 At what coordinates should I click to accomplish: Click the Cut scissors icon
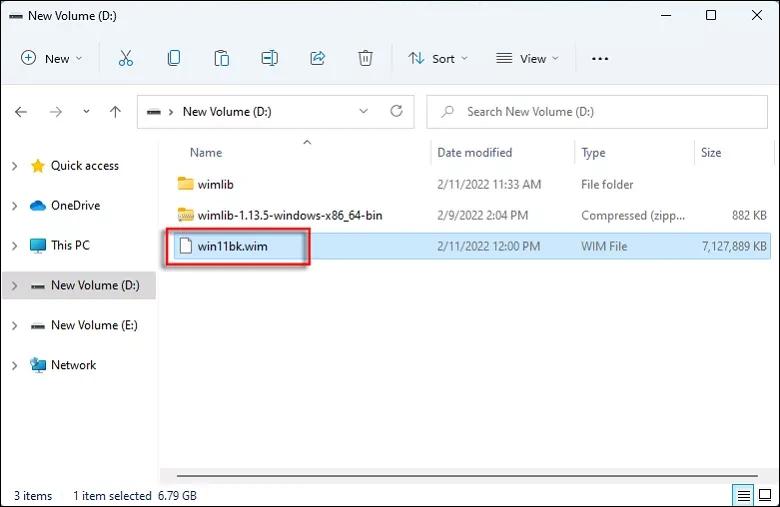pos(126,58)
